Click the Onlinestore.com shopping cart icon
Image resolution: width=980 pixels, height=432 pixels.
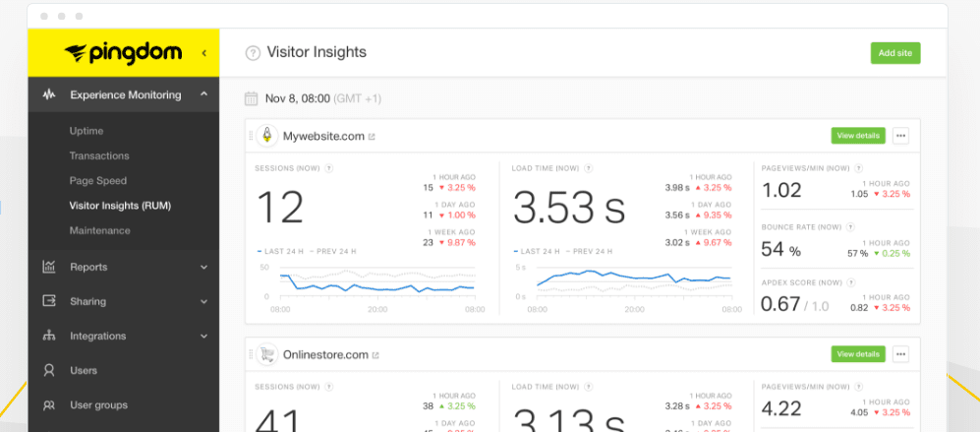[x=267, y=354]
